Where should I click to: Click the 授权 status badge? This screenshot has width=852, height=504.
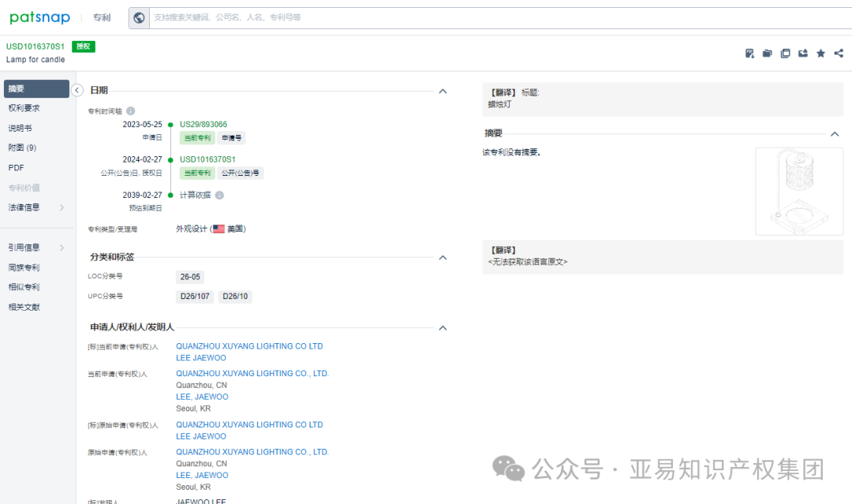pyautogui.click(x=84, y=47)
